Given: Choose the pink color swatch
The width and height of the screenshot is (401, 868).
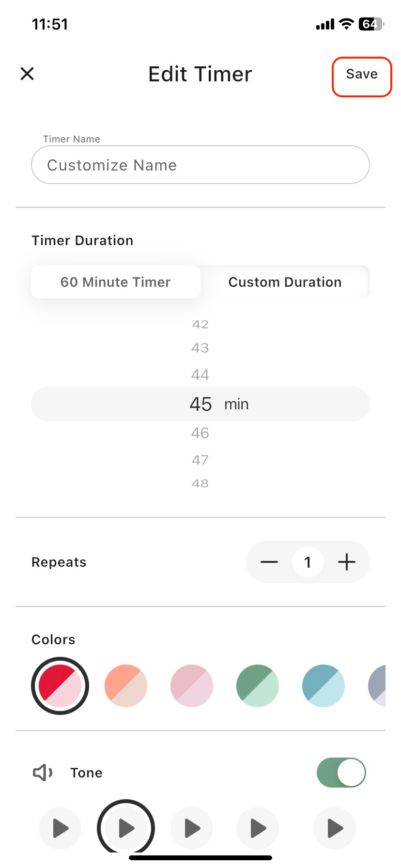Looking at the screenshot, I should pyautogui.click(x=192, y=686).
